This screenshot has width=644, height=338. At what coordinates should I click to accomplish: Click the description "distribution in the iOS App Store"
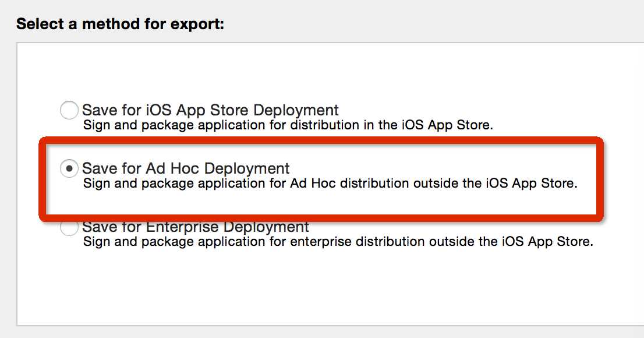tap(391, 125)
